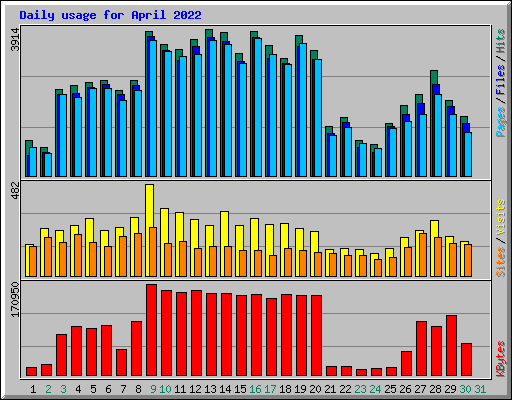
Task: Click the cyan pages bar for day 1
Action: coord(33,162)
